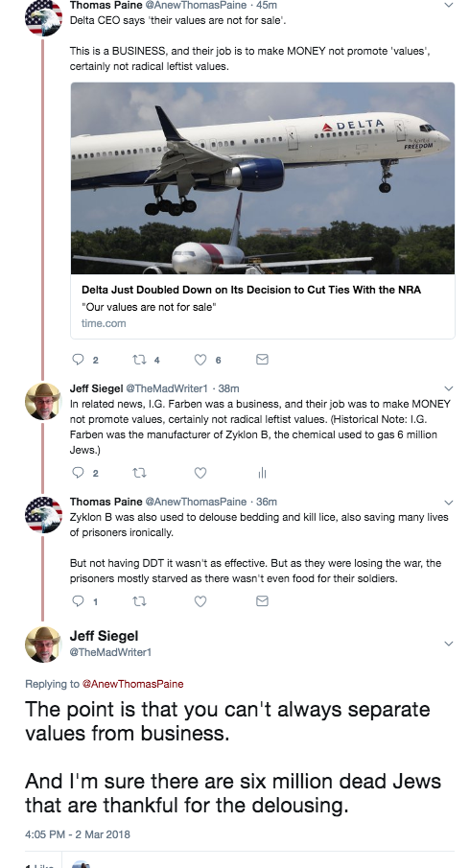Retweet the I.G. Farben tweet
470x868 pixels.
pyautogui.click(x=139, y=473)
